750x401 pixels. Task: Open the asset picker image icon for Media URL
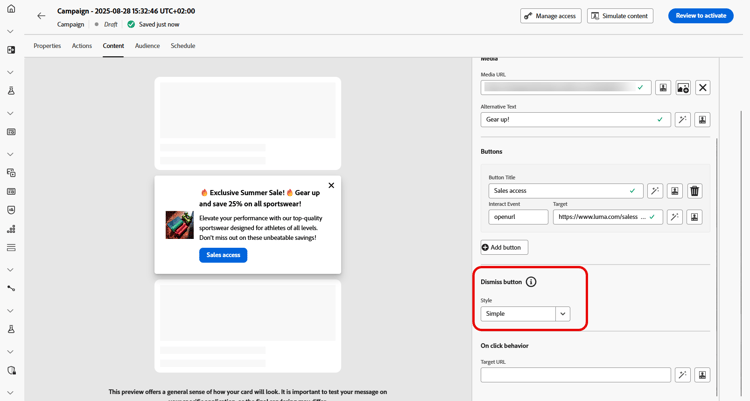point(683,88)
